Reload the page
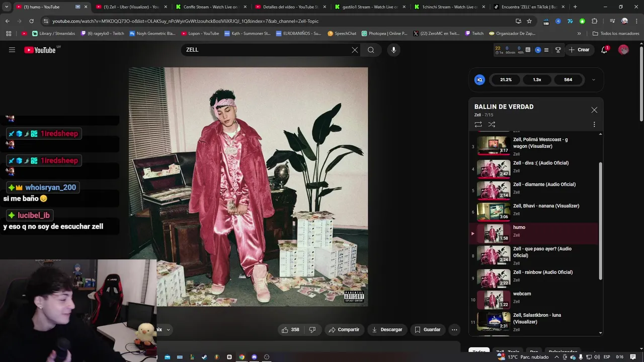Screen dimensions: 644x362 coord(31,21)
